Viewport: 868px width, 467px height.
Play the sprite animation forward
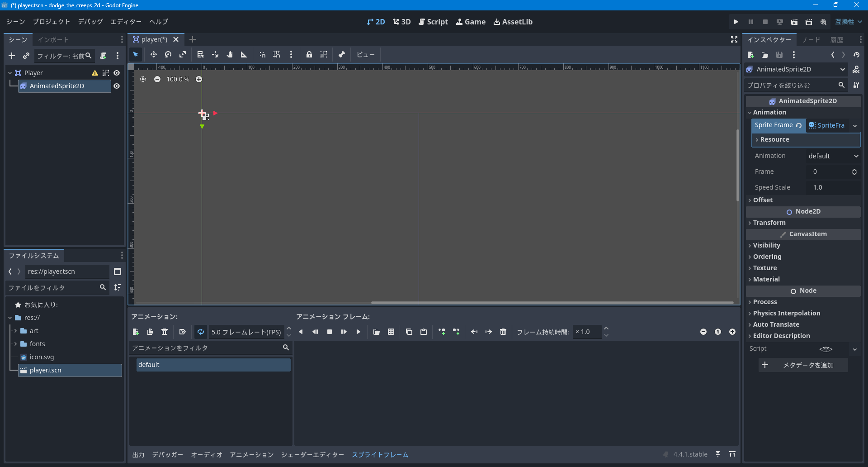[359, 332]
